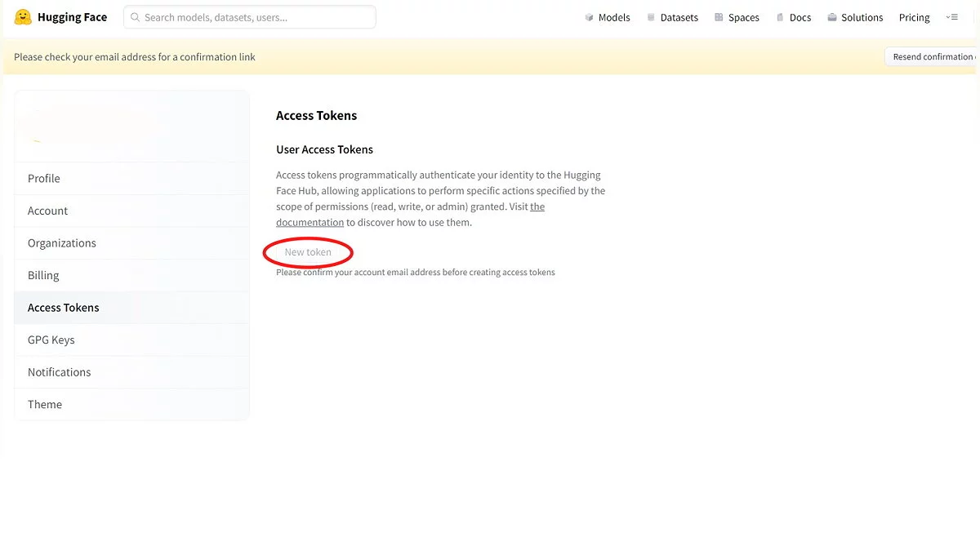Select Organizations in the sidebar

click(x=62, y=243)
